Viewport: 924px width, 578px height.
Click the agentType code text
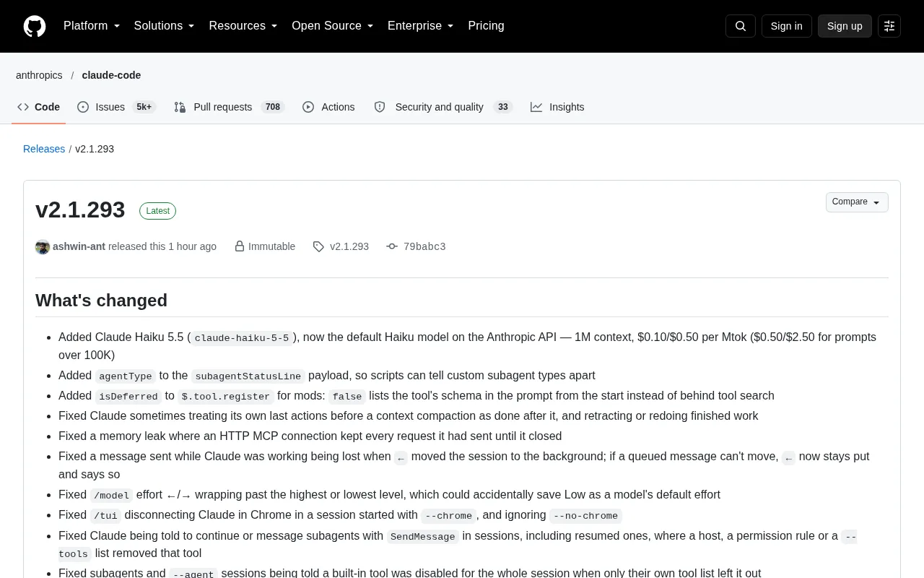pos(126,376)
